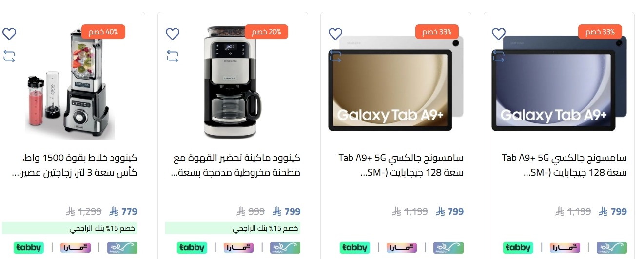Click compare icon on silver Galaxy Tab A9+
The height and width of the screenshot is (259, 644).
click(x=335, y=56)
